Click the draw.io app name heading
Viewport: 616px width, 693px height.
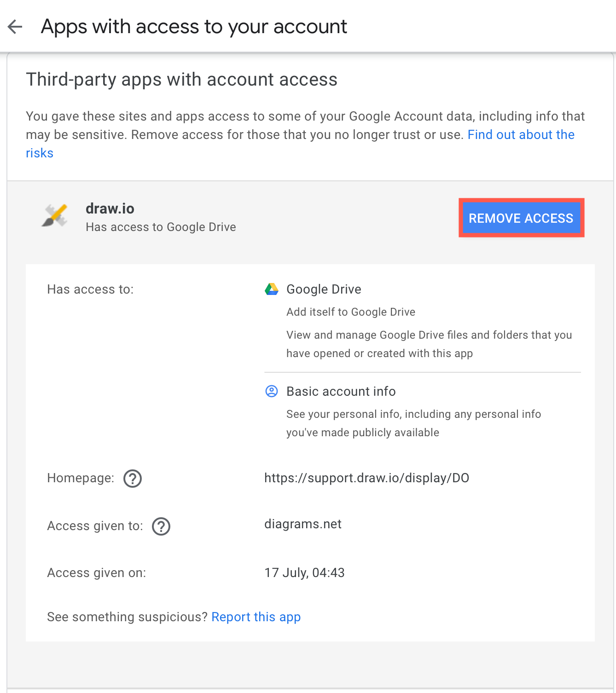(x=110, y=208)
